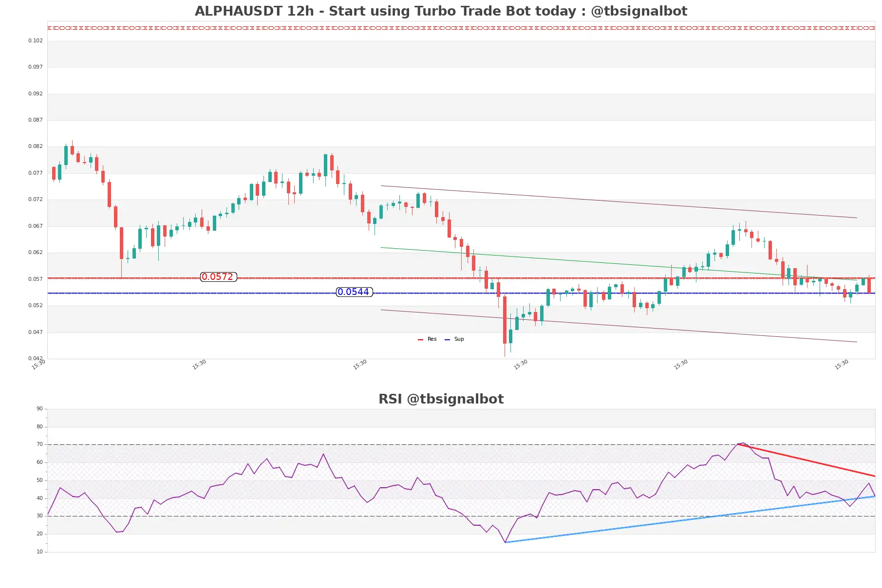
Task: Click the 0.067 price axis label
Action: (35, 226)
